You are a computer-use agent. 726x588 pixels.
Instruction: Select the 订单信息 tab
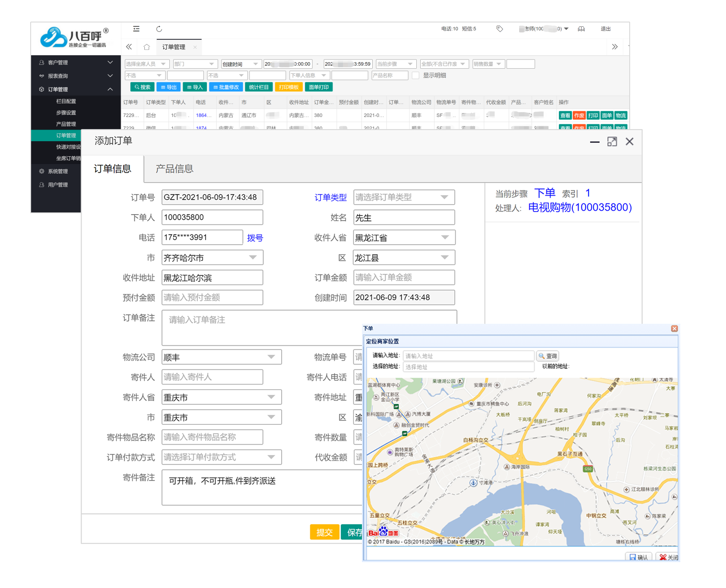[113, 169]
